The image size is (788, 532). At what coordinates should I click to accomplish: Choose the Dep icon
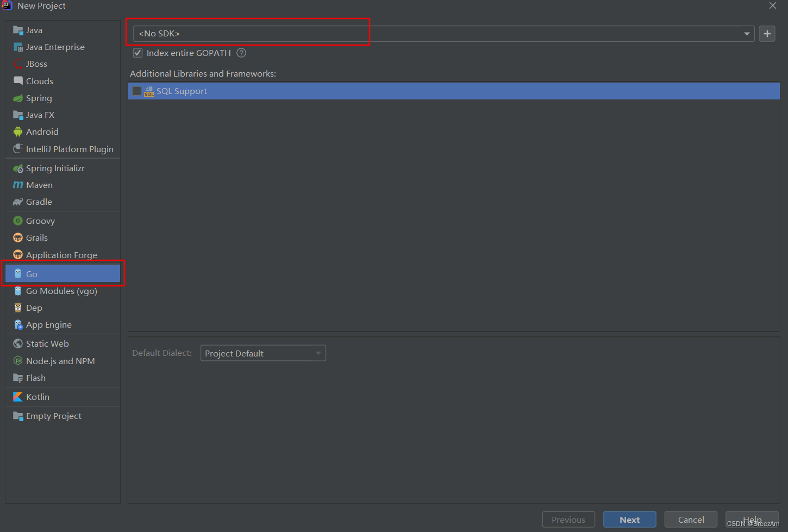click(18, 308)
